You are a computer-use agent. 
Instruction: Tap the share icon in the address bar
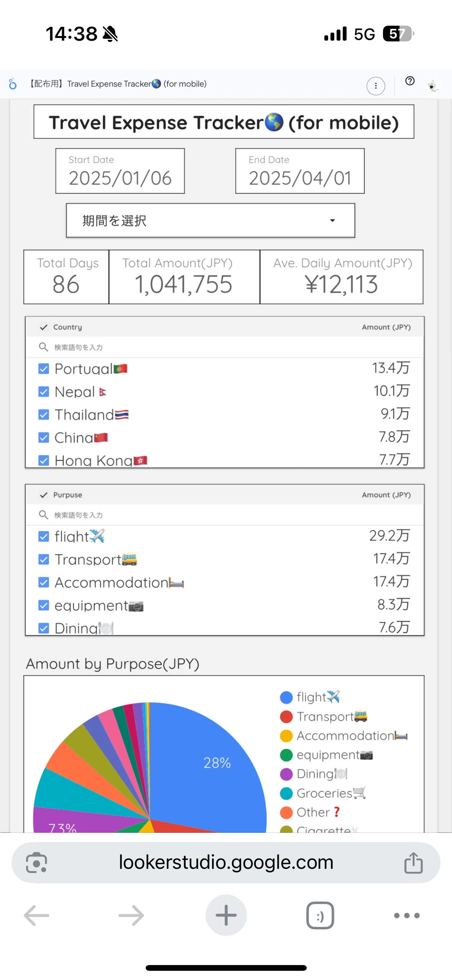tap(413, 863)
